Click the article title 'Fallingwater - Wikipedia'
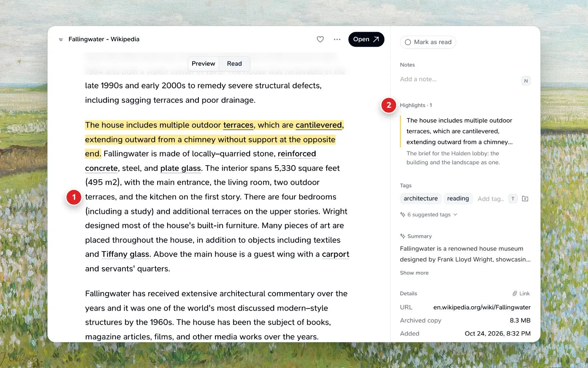The image size is (588, 368). pyautogui.click(x=104, y=39)
